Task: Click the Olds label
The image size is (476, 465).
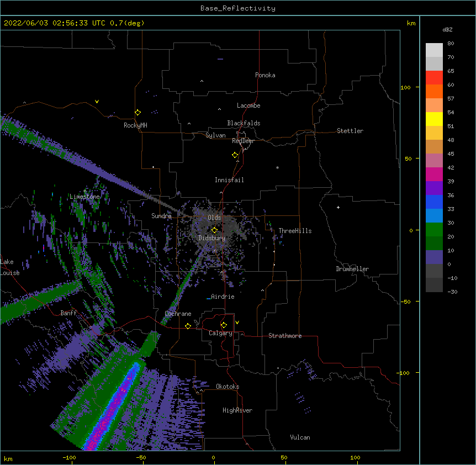Action: click(214, 218)
